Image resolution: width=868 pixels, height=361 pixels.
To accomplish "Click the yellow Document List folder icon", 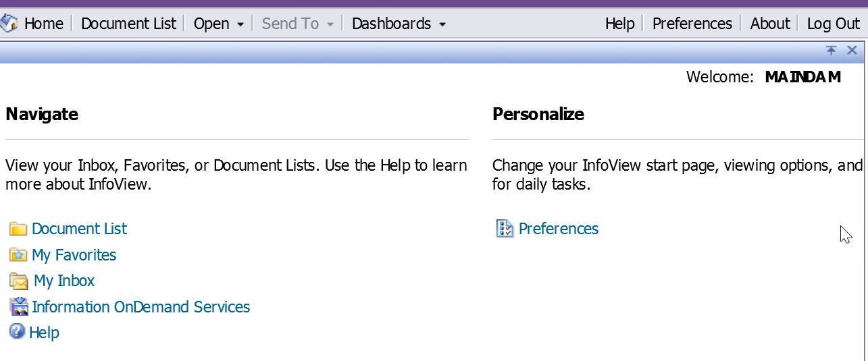I will click(x=18, y=229).
